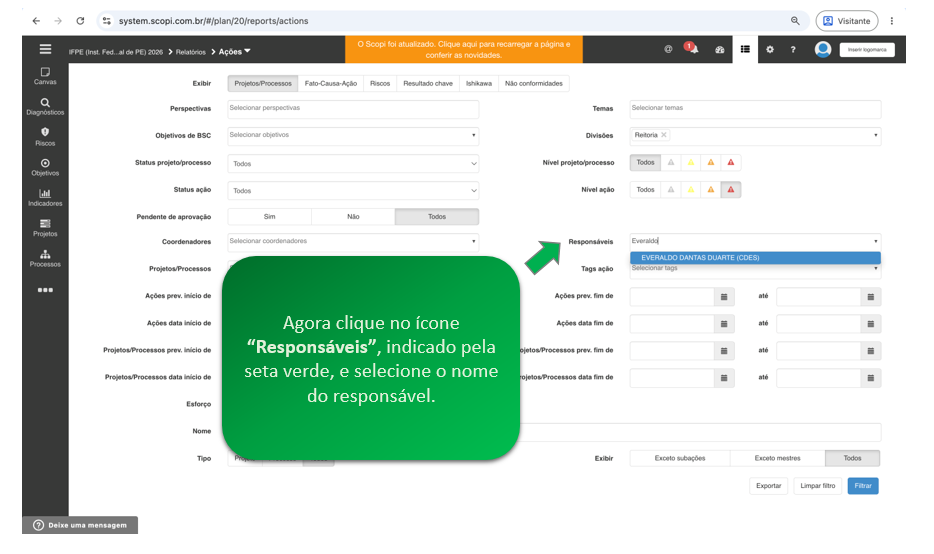Choose Exceto mestres in Exibir

(x=777, y=458)
